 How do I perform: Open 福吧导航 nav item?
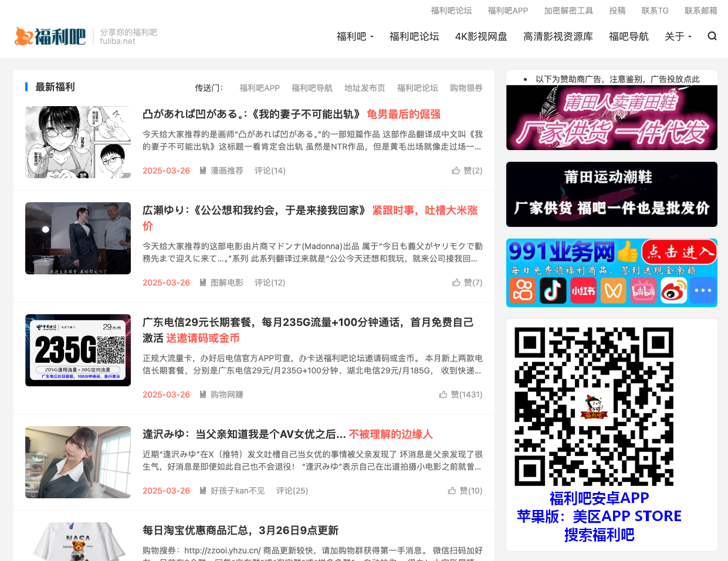tap(629, 36)
